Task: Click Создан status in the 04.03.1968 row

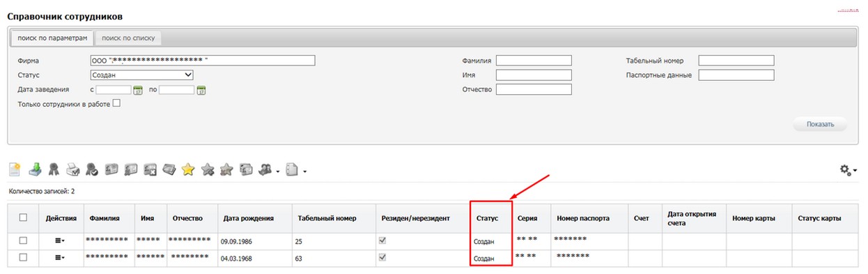Action: click(x=485, y=259)
